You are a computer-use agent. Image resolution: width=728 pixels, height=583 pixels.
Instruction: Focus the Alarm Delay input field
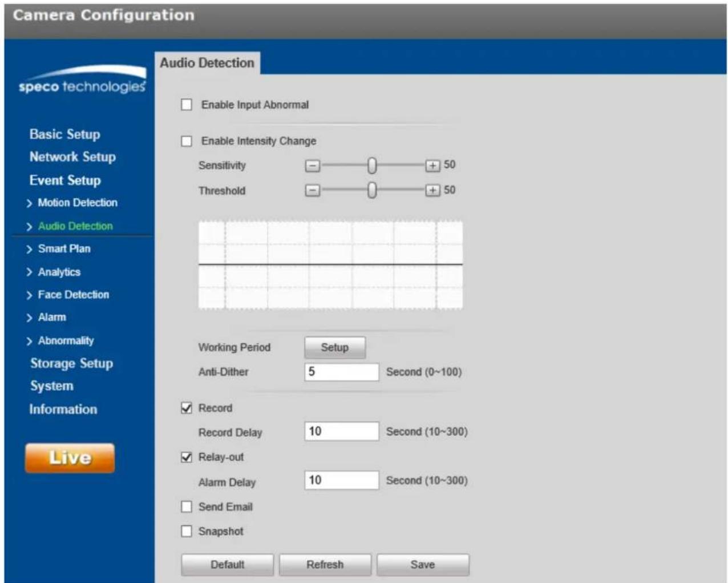[342, 480]
